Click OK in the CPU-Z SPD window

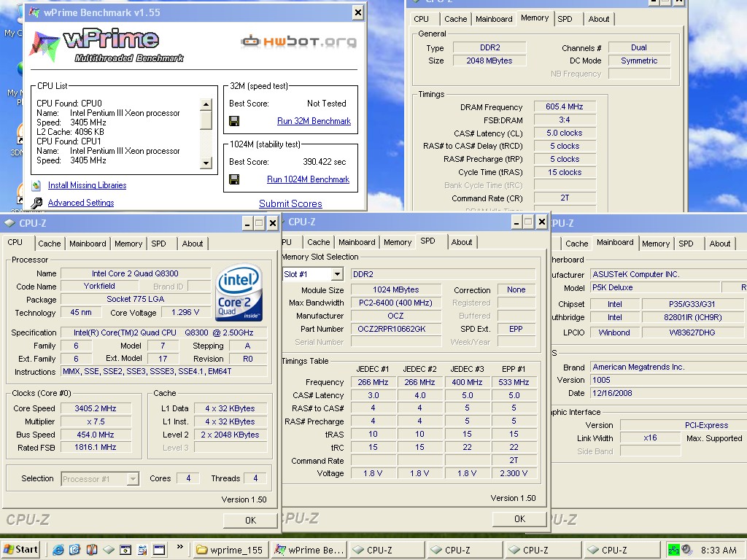(519, 519)
